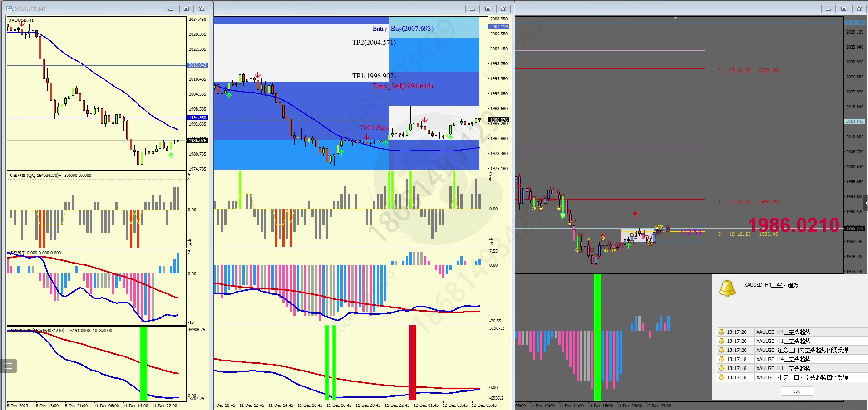This screenshot has width=868, height=410.
Task: Click the Entry_Buy(2007.693) chart label
Action: point(403,29)
